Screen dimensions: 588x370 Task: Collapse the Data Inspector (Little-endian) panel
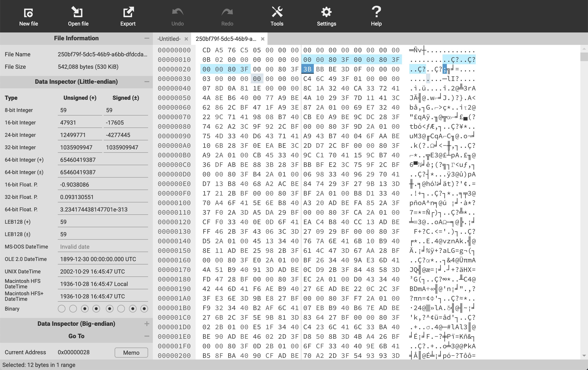coord(146,82)
